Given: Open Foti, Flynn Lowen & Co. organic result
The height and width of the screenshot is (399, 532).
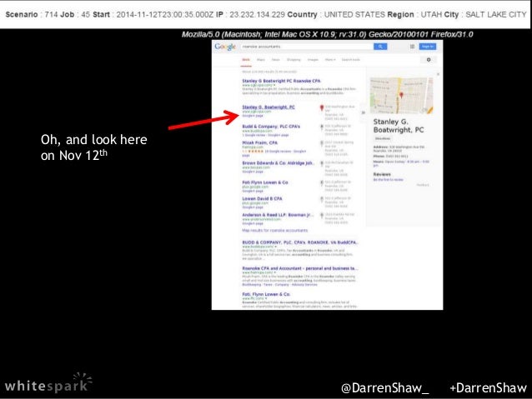Looking at the screenshot, I should pyautogui.click(x=266, y=294).
